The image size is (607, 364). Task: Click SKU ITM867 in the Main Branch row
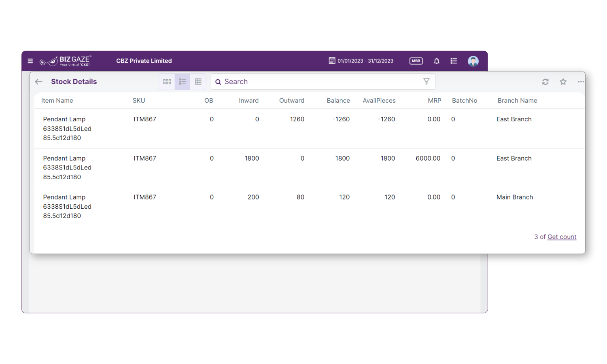(x=145, y=197)
